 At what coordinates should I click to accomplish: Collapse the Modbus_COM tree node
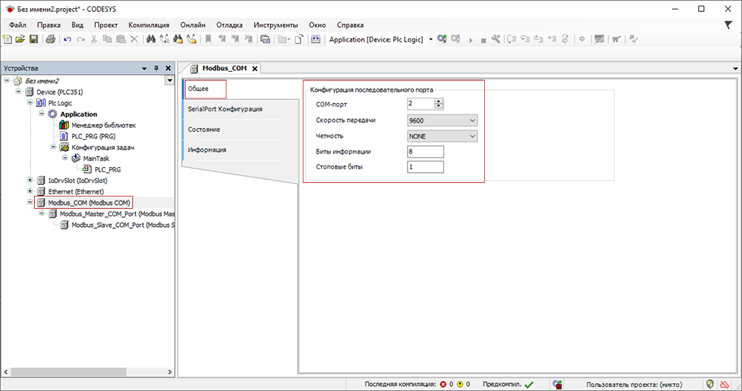[30, 202]
